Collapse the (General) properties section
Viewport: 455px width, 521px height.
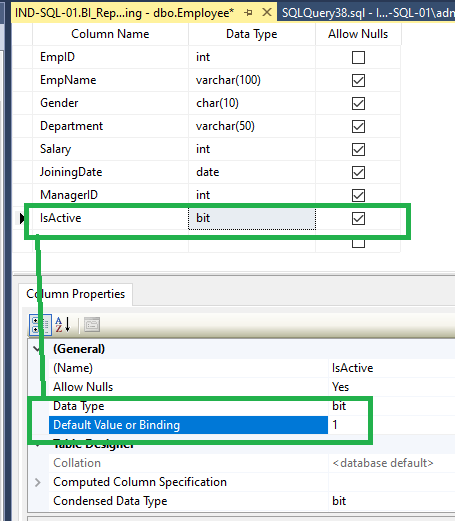point(37,349)
